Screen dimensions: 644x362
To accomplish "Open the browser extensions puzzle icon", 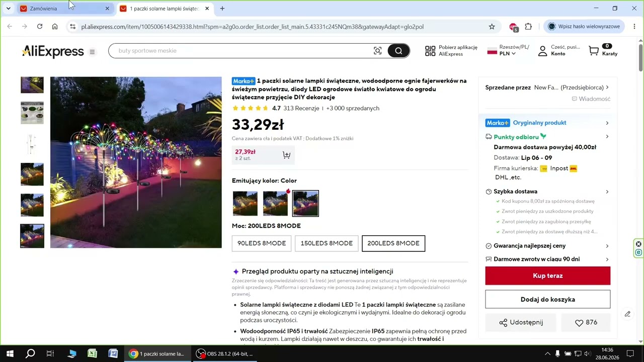I will tap(528, 27).
